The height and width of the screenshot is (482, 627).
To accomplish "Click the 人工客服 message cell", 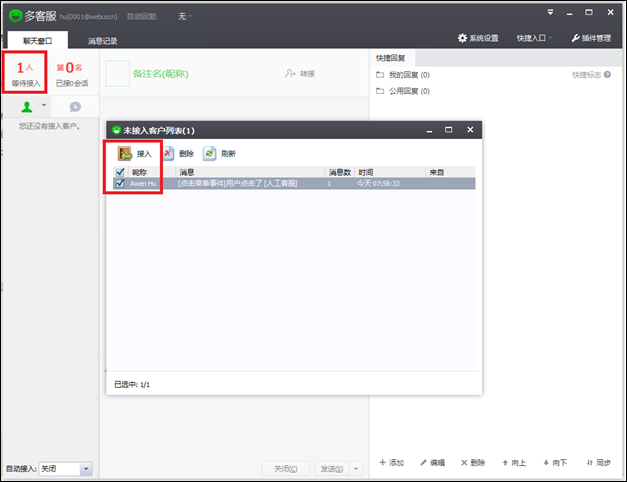I will (238, 184).
